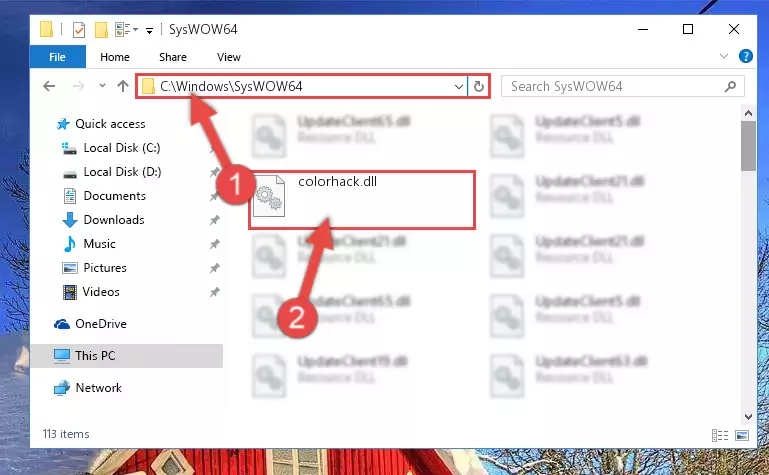Open Documents in the sidebar
Screen dimensions: 769x475
(x=114, y=196)
